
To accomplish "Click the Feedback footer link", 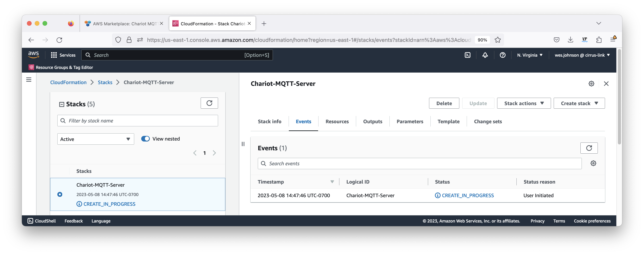I will pyautogui.click(x=74, y=221).
